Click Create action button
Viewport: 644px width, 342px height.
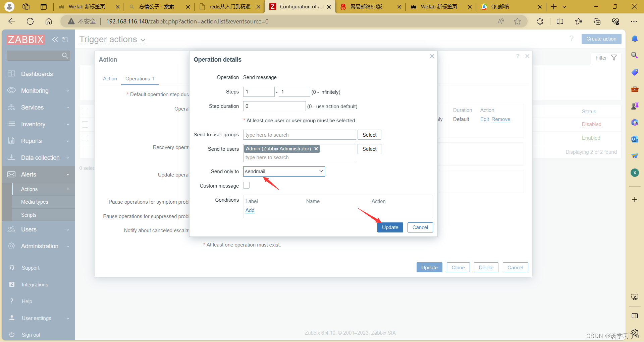point(601,39)
